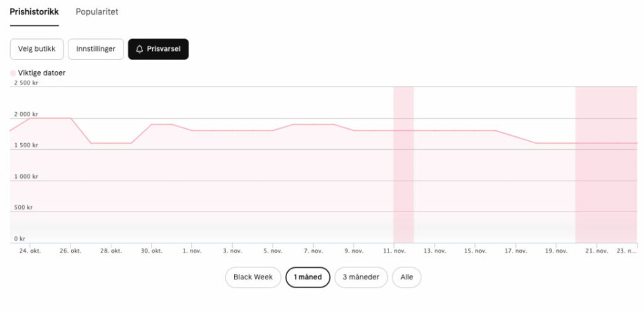Click the Viktige datoer legend label
644x313 pixels.
click(42, 73)
